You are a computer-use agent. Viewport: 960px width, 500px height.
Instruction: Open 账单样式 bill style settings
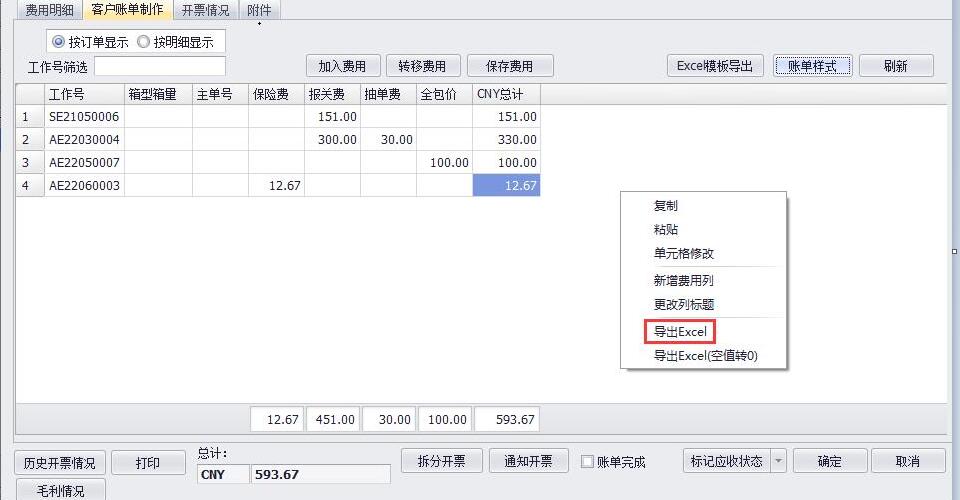pyautogui.click(x=812, y=66)
